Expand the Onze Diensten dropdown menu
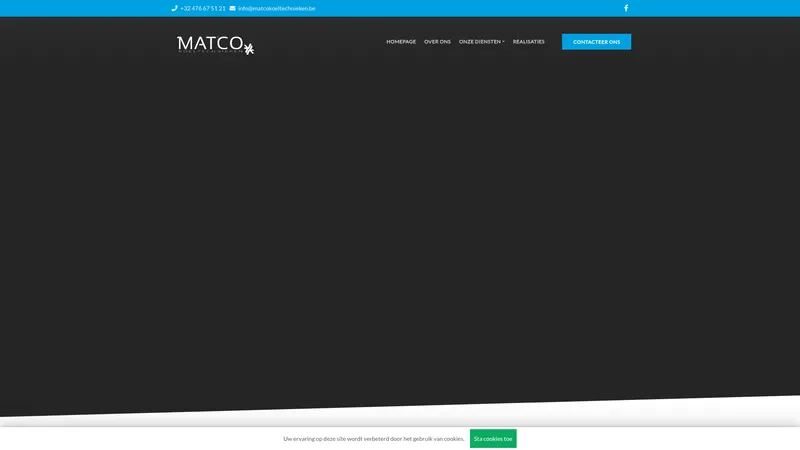Image resolution: width=800 pixels, height=450 pixels. (x=482, y=42)
